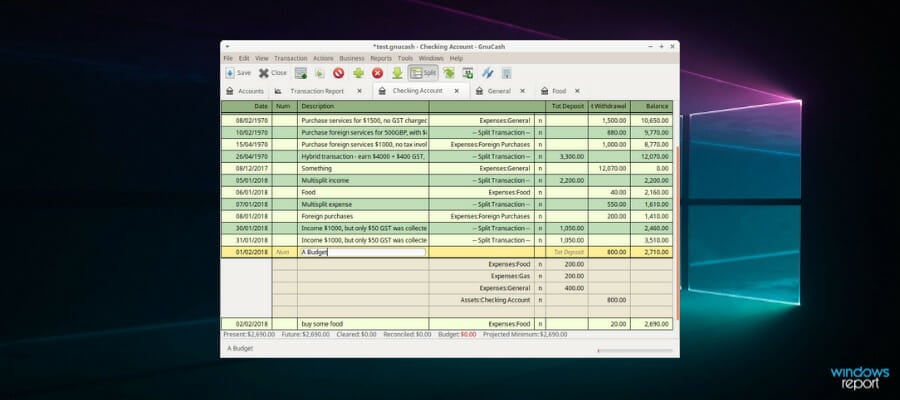
Task: Record the transaction with the green plus icon
Action: pos(358,73)
